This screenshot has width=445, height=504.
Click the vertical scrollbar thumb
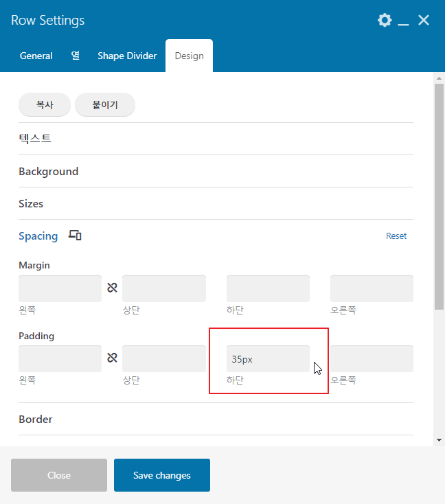(440, 196)
